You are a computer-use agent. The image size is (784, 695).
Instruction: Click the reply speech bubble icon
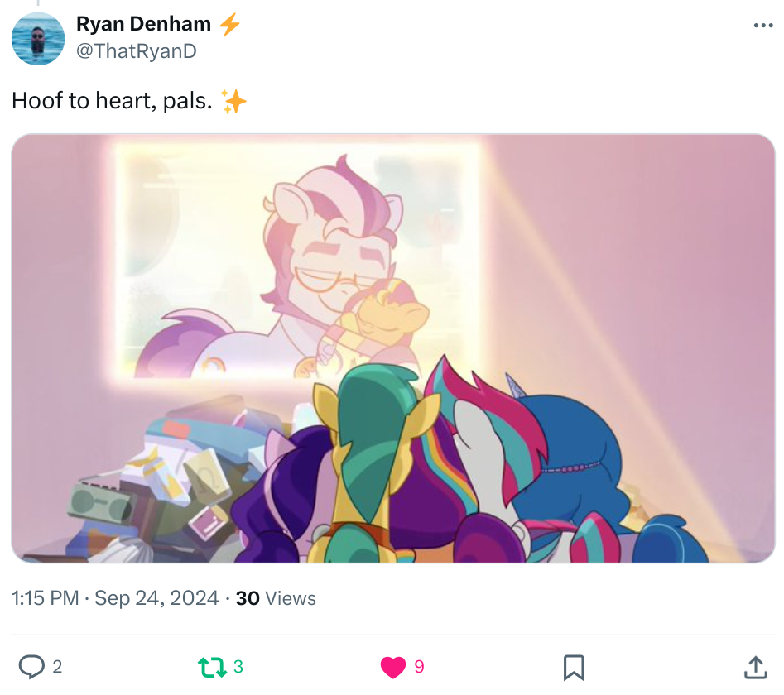click(31, 667)
